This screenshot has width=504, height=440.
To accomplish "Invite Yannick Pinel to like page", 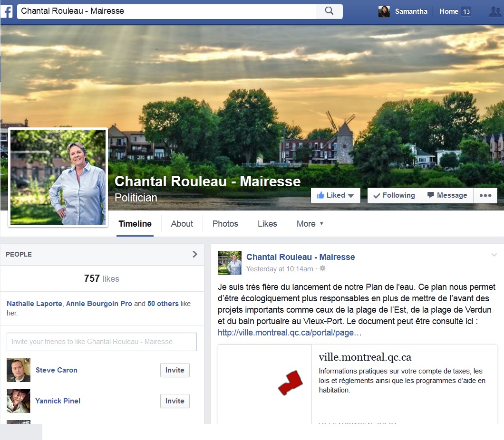I will [175, 401].
